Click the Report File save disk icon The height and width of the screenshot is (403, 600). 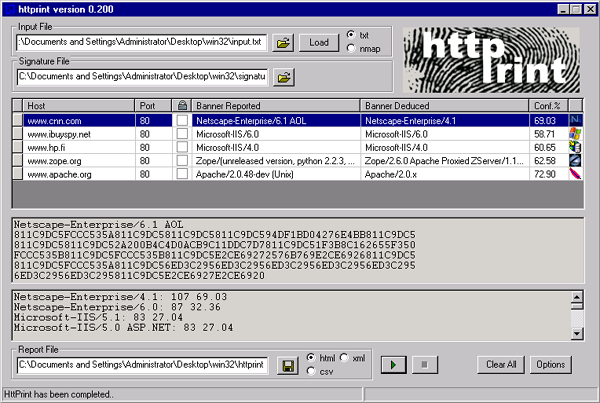(287, 366)
